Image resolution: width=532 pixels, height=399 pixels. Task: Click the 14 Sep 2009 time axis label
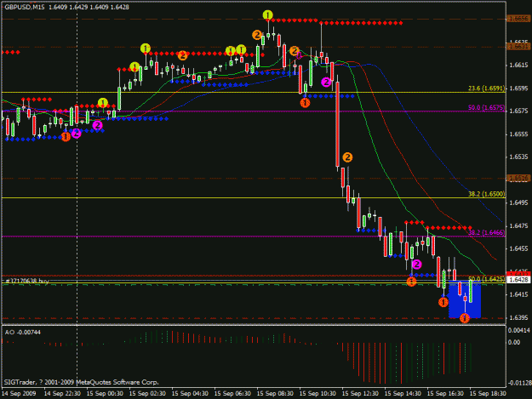19,394
